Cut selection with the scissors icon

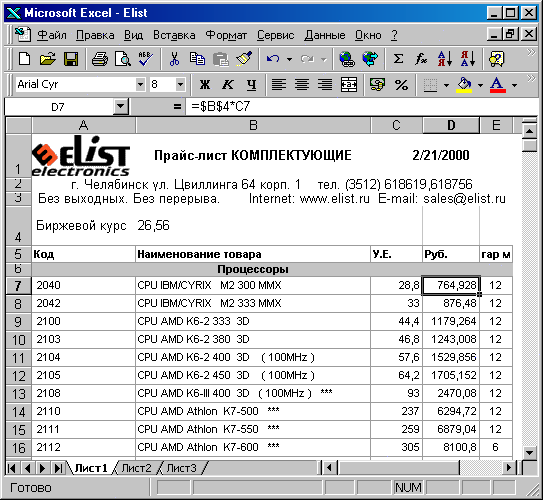174,59
